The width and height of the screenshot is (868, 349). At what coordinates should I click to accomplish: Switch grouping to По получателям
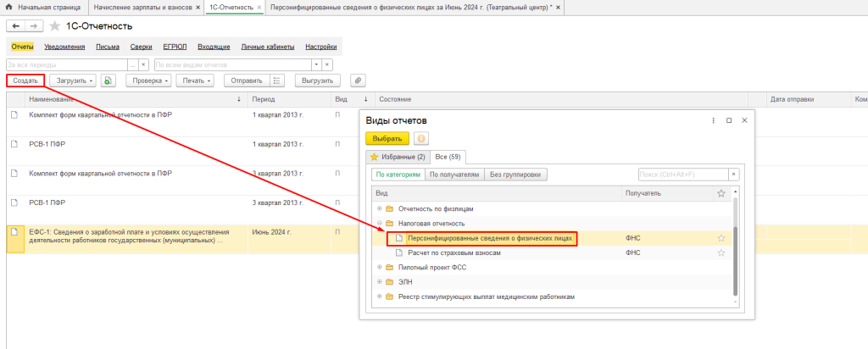click(453, 174)
